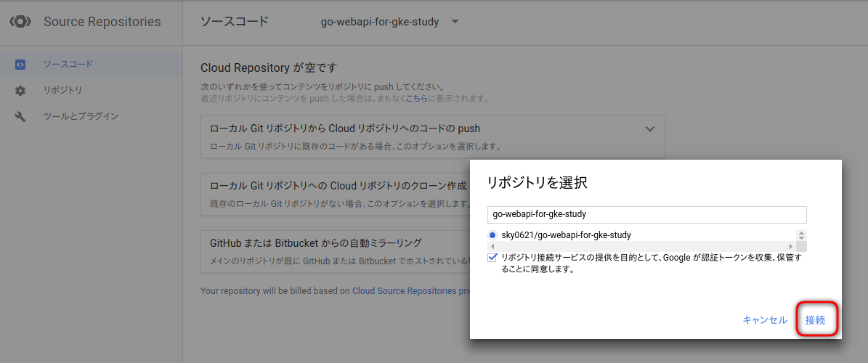Image resolution: width=868 pixels, height=363 pixels.
Task: Expand the ローカル Git push option chevron
Action: click(650, 129)
